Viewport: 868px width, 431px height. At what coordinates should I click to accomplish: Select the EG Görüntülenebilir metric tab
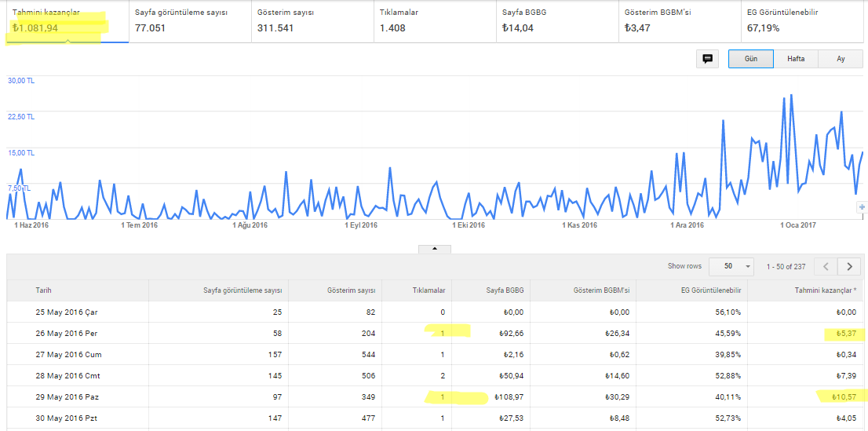click(802, 21)
